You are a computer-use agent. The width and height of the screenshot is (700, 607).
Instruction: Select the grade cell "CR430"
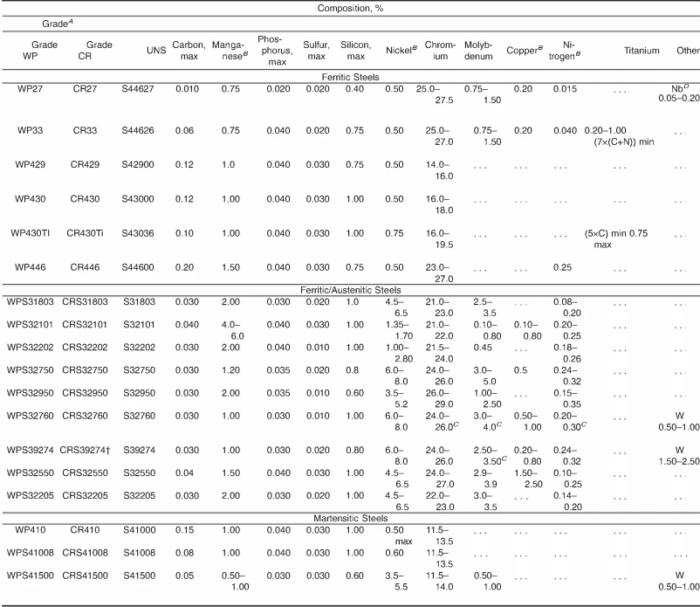pos(85,199)
